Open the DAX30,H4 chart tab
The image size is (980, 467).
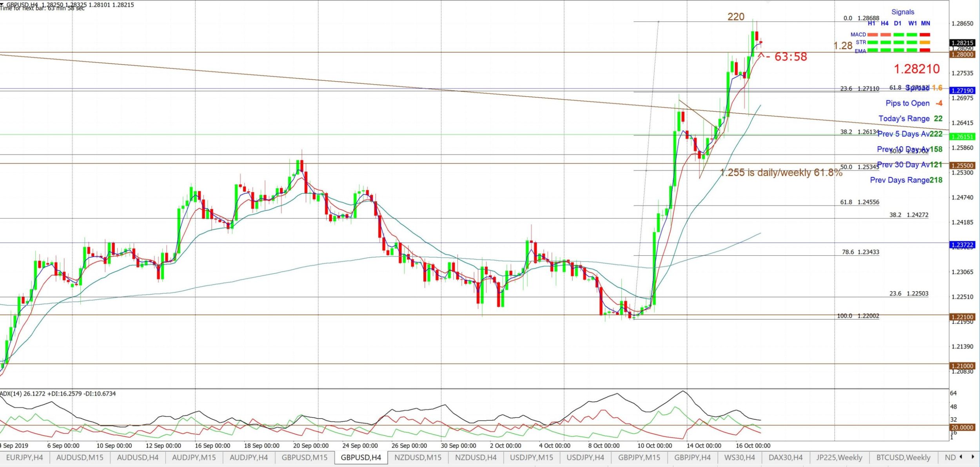tap(786, 457)
